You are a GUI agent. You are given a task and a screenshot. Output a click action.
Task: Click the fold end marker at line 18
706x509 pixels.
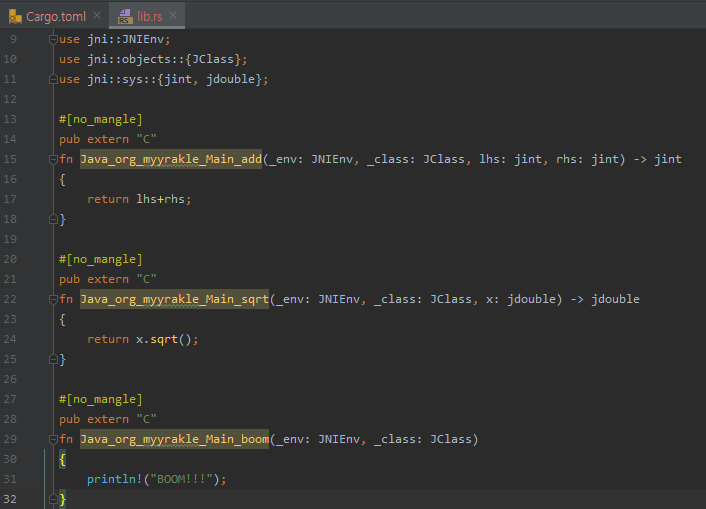(x=53, y=219)
